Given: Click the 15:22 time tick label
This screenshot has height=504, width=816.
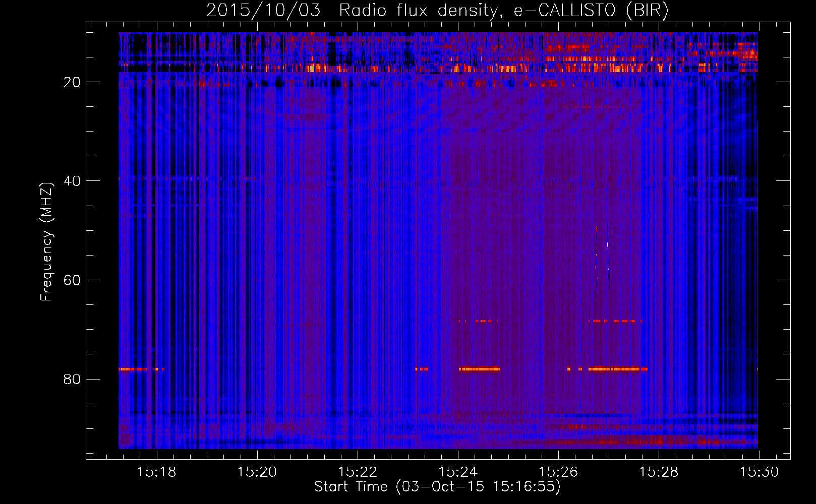Looking at the screenshot, I should pos(358,472).
